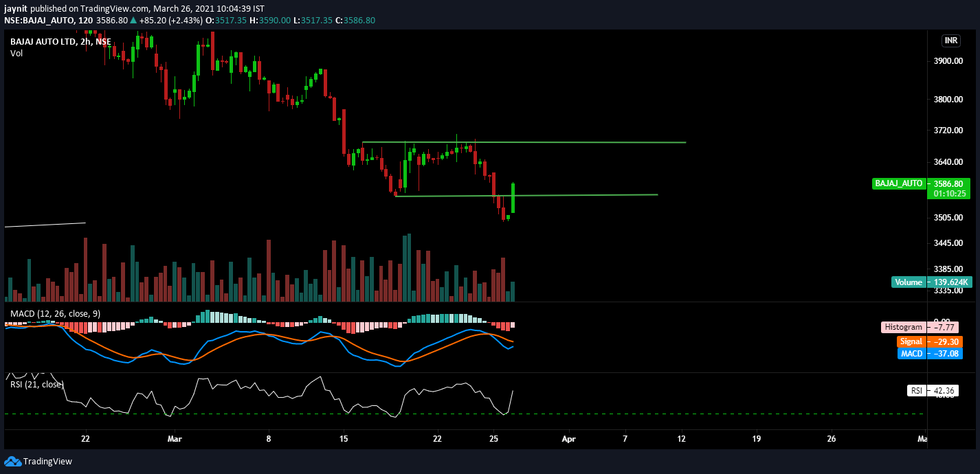Select the Vol indicator label
Viewport: 980px width, 474px height.
pyautogui.click(x=16, y=53)
